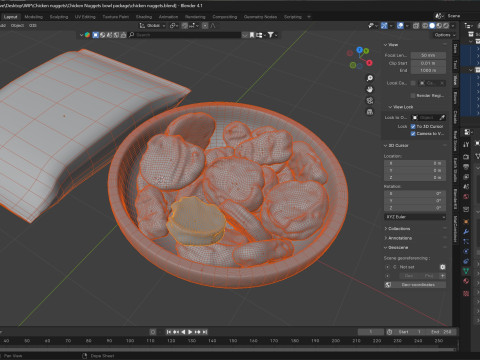Open World properties tab icon
Screen dimensions: 480x360
[x=466, y=197]
